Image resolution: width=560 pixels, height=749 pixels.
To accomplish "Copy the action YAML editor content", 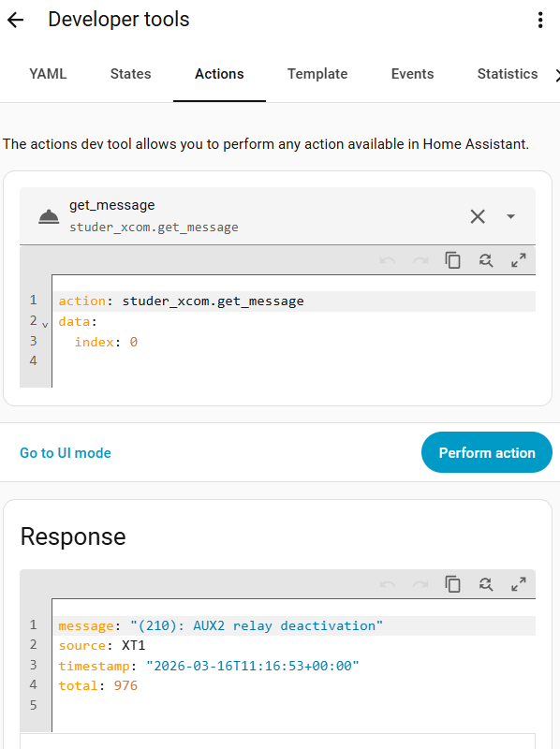I will tap(453, 260).
